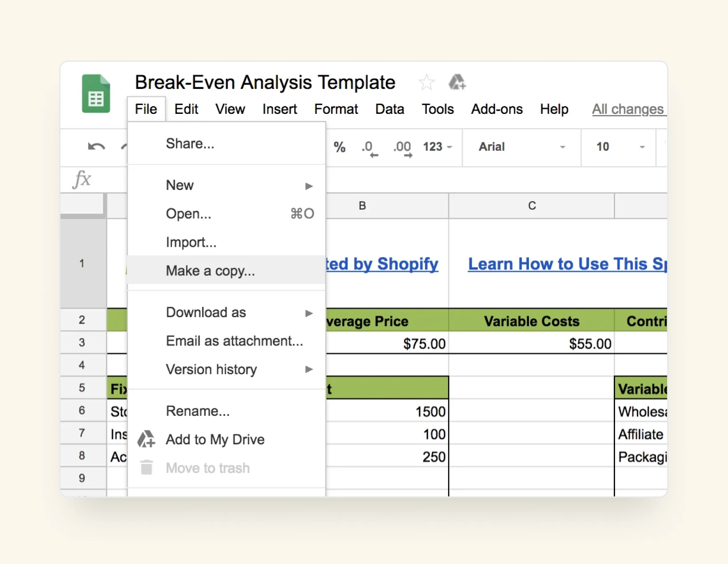Star the Break-Even Analysis Template document
Image resolution: width=728 pixels, height=564 pixels.
426,82
